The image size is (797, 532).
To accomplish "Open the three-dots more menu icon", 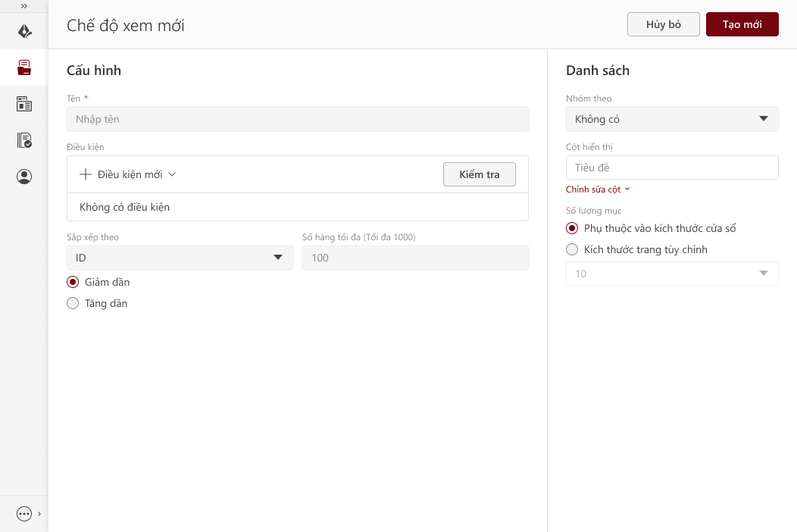I will [x=24, y=514].
